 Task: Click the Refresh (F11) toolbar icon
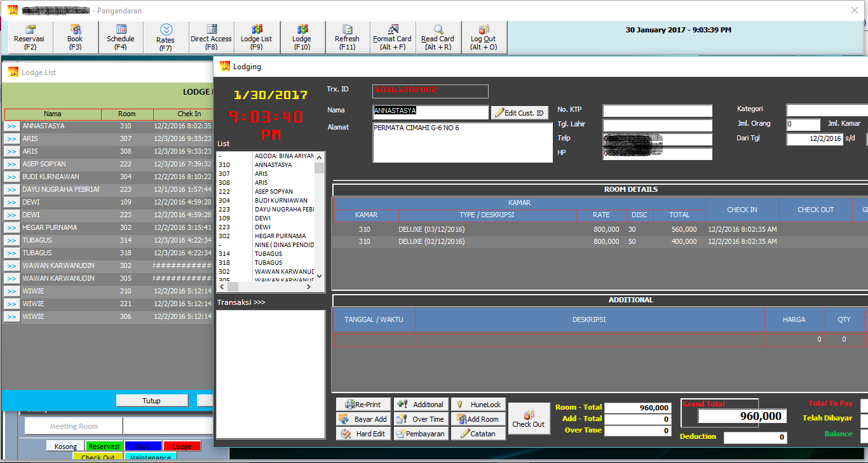[347, 30]
